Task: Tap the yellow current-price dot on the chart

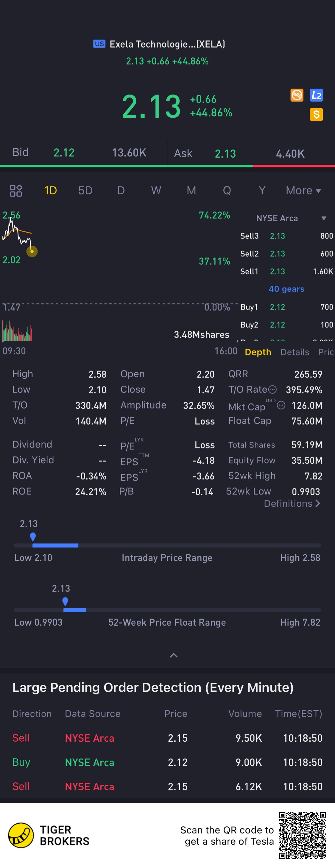Action: pyautogui.click(x=32, y=251)
